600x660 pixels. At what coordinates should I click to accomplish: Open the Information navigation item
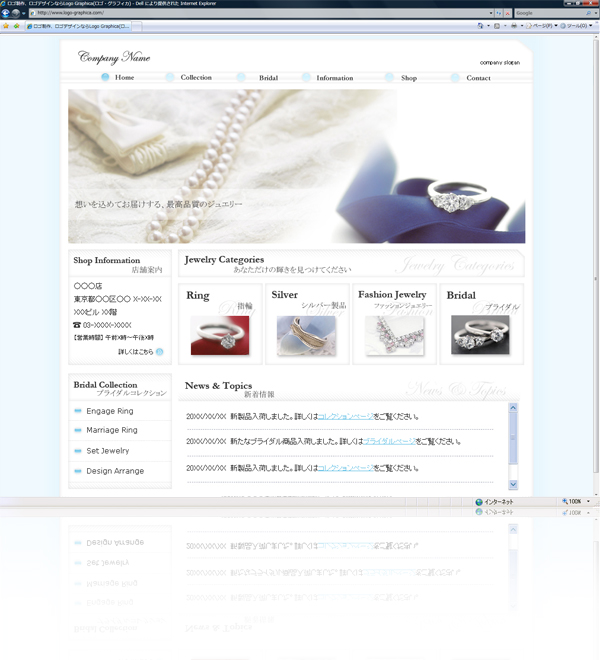335,78
